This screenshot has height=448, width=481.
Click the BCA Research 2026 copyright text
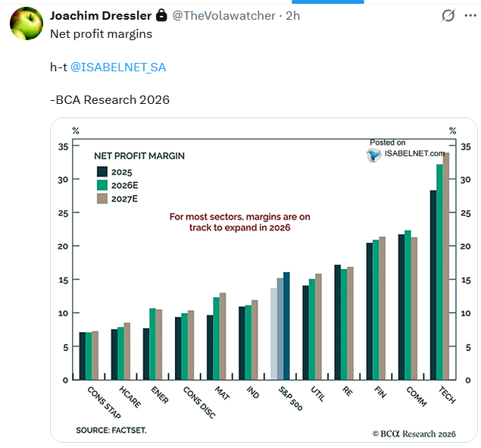point(414,434)
